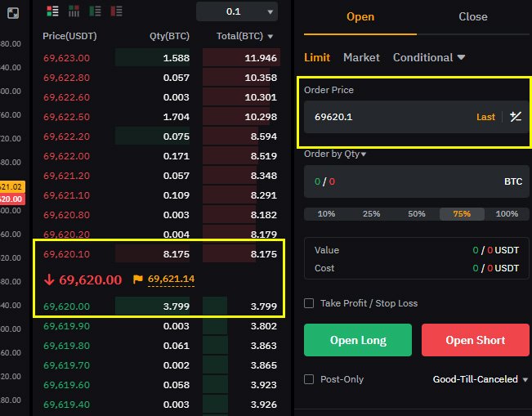Screen dimensions: 532x416
Task: Switch to the Close tab
Action: click(473, 16)
